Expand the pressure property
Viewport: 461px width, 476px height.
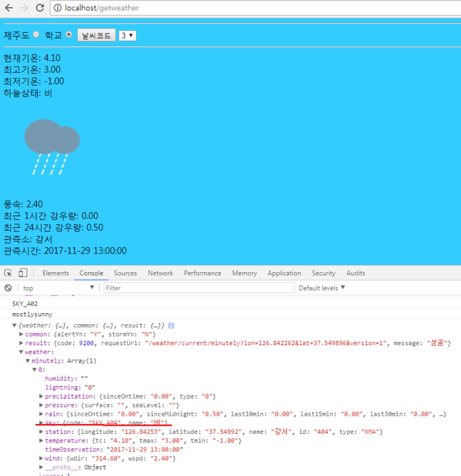(x=41, y=405)
